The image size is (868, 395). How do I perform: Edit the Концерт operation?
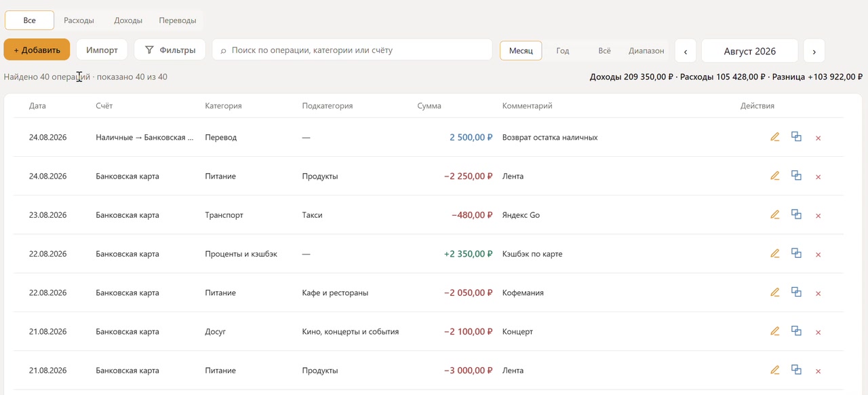coord(775,331)
